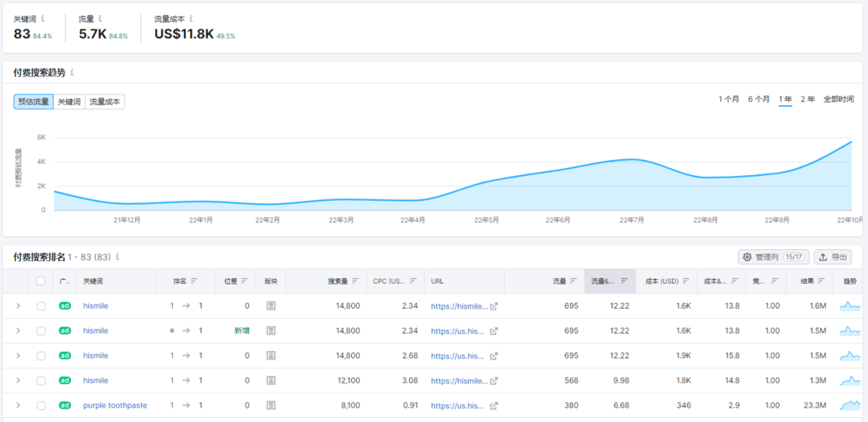The height and width of the screenshot is (422, 868).
Task: Select 6 个月 time range
Action: [759, 99]
